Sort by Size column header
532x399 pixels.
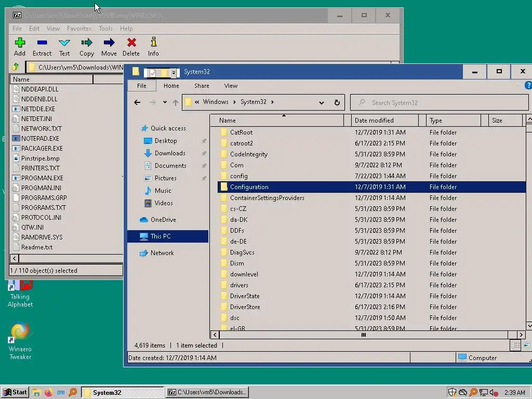point(506,121)
